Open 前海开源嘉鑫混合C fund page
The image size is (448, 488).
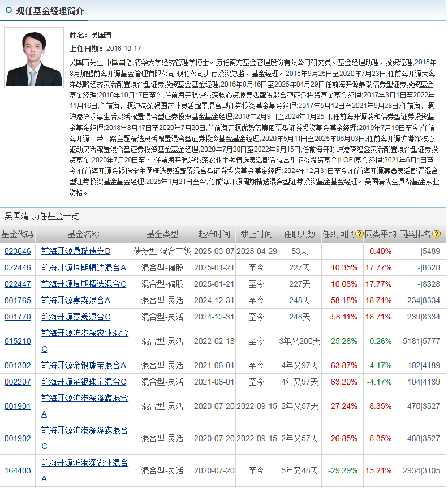click(x=76, y=317)
